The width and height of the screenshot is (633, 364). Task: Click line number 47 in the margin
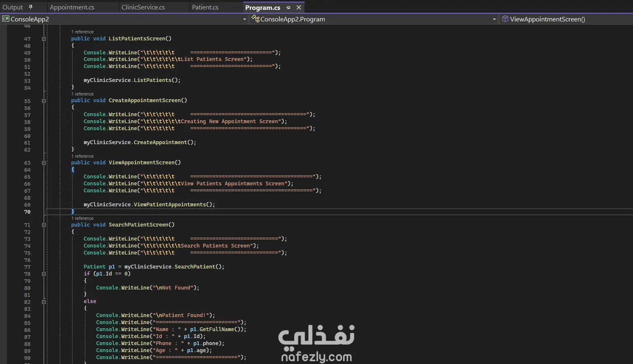click(27, 39)
